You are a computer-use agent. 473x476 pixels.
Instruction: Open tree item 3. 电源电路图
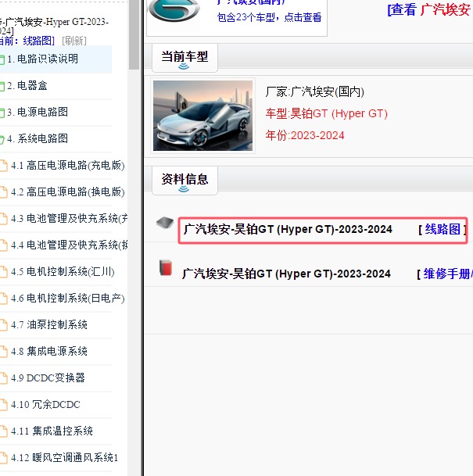tap(38, 112)
